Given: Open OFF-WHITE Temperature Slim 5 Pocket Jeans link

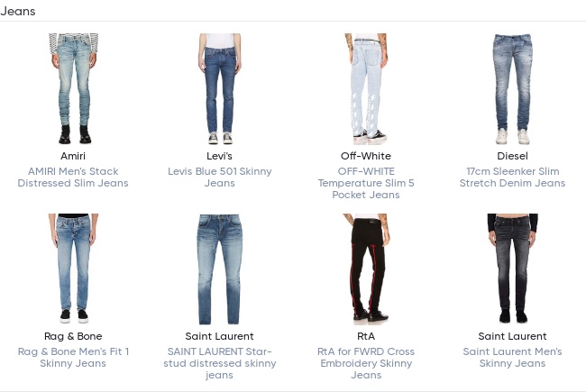Looking at the screenshot, I should point(366,183).
